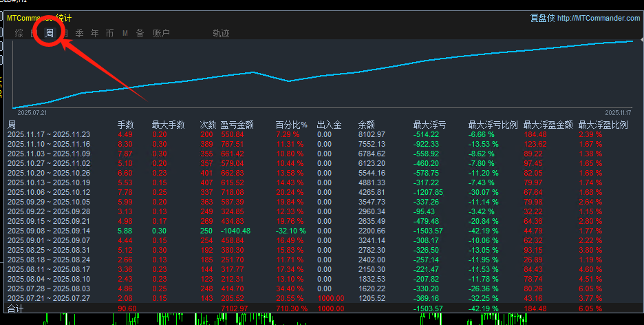Select week row 2025.09.01 ~ 2025.09.07
644x325 pixels.
point(322,241)
